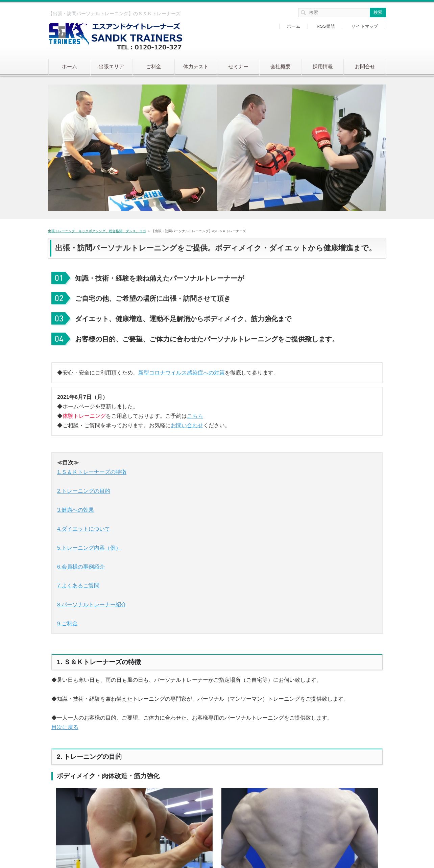Jump to 9.ご料金 in the contents
Image resolution: width=434 pixels, height=868 pixels.
[67, 623]
